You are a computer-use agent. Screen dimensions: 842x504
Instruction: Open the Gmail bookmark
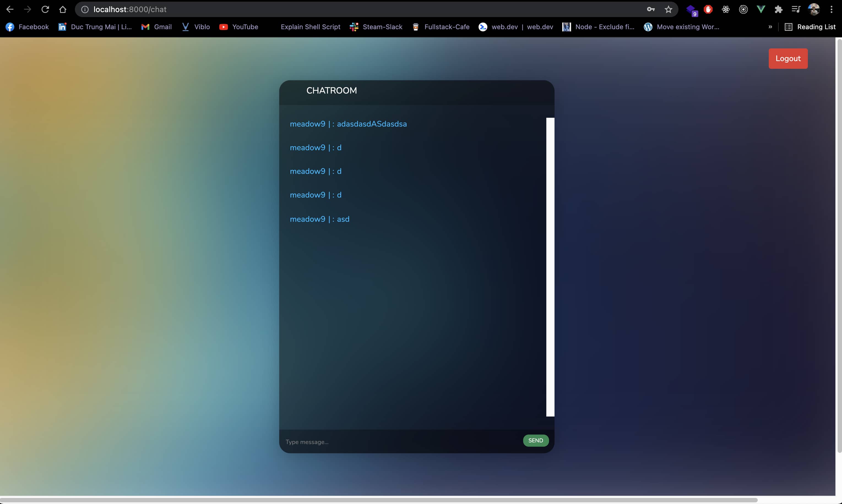[156, 27]
